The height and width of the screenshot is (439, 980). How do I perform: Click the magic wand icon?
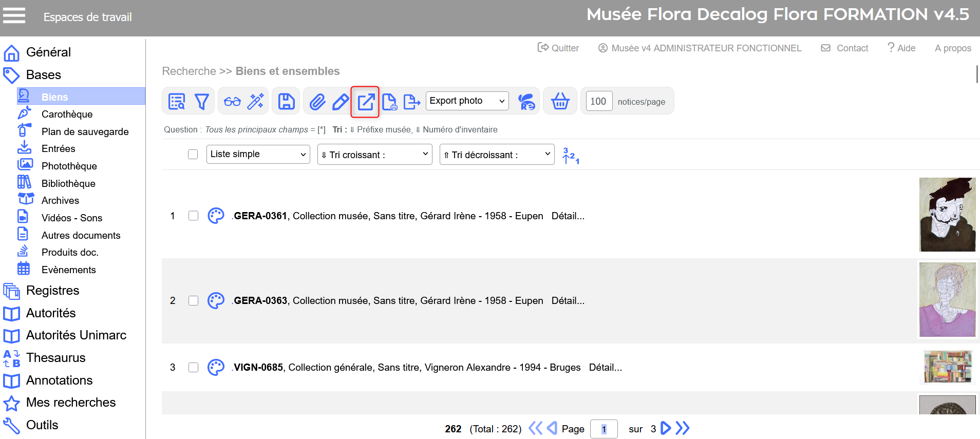coord(255,102)
